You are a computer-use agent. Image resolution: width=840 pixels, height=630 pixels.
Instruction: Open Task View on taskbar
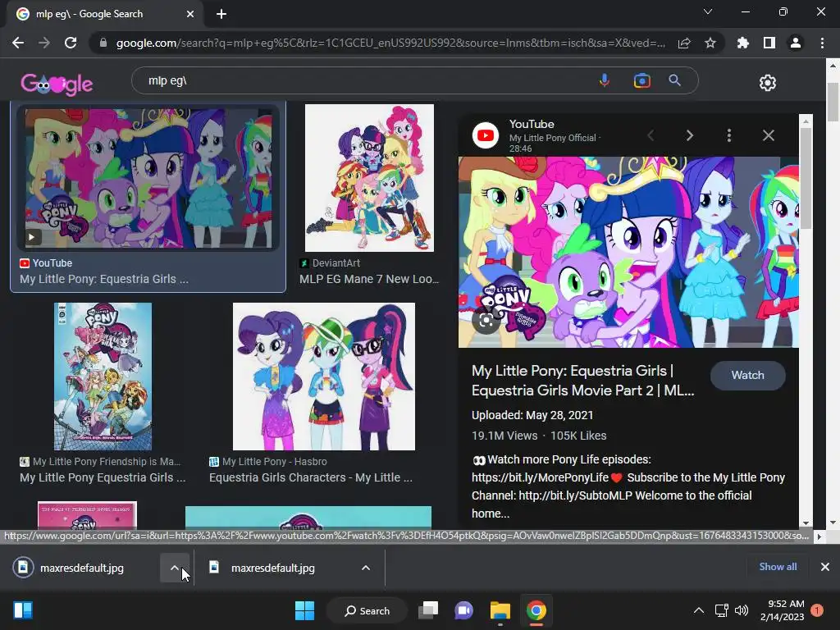tap(428, 610)
